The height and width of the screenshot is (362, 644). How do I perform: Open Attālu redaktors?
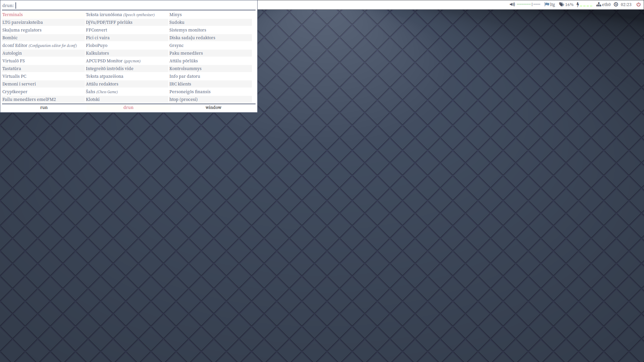click(126, 84)
